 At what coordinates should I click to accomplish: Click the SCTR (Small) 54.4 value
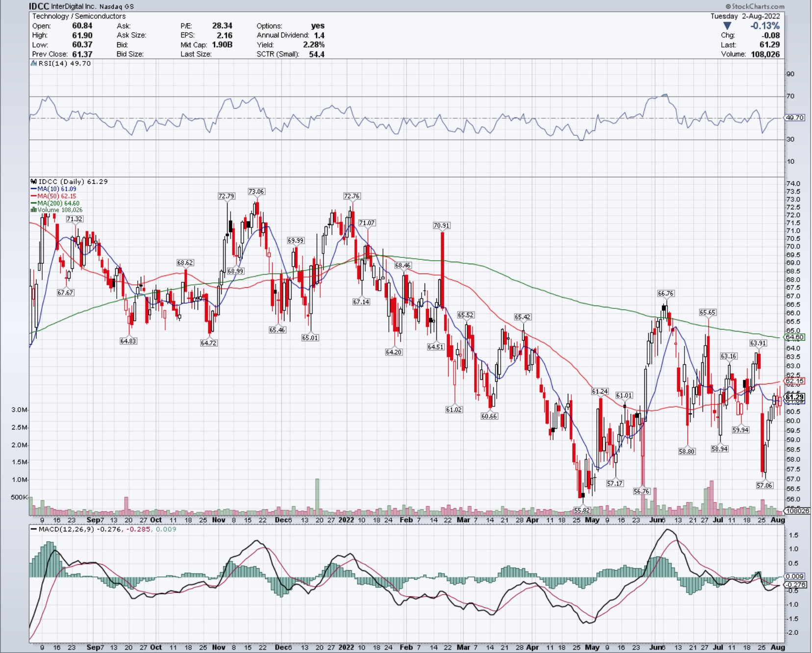[x=317, y=54]
